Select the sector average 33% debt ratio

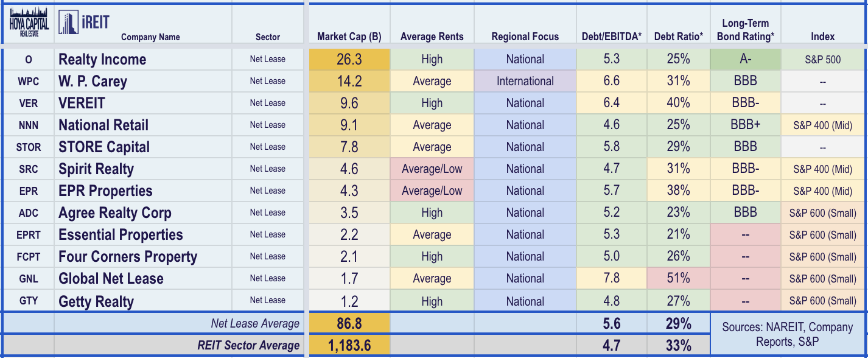coord(678,345)
